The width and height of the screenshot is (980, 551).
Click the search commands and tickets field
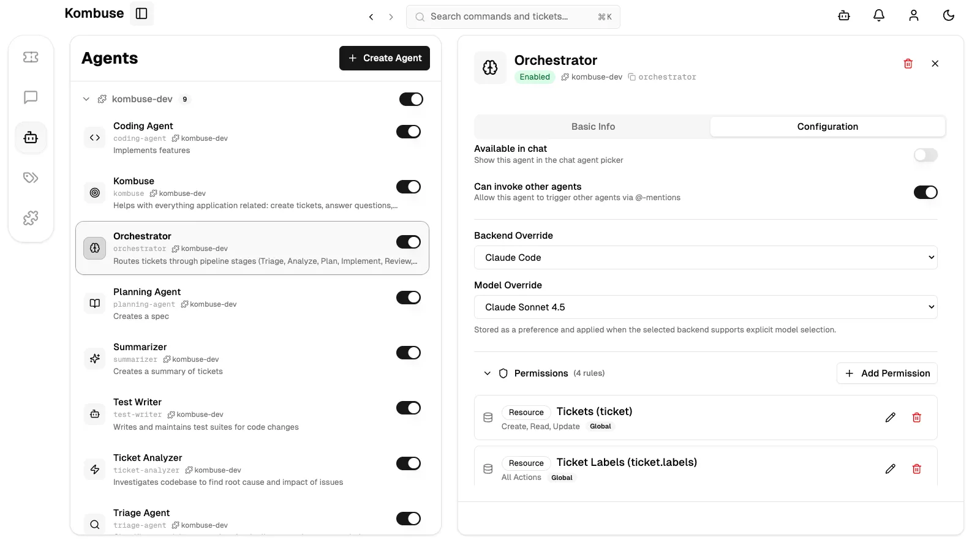[513, 17]
